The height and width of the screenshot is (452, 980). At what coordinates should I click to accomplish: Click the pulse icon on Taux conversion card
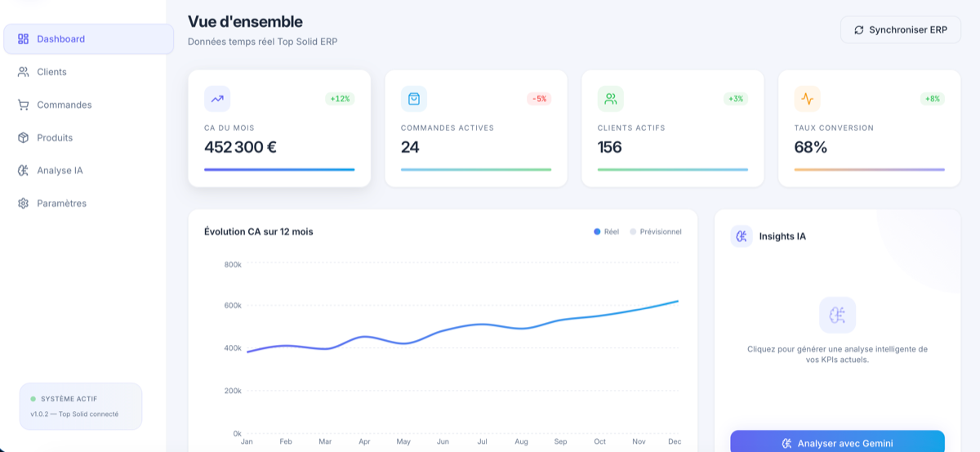click(807, 99)
